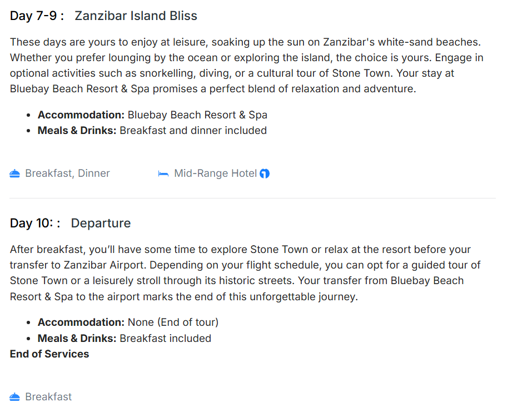
Task: Click "Accommodation: Bluebay Beach Resort & Spa" bullet
Action: pyautogui.click(x=152, y=115)
